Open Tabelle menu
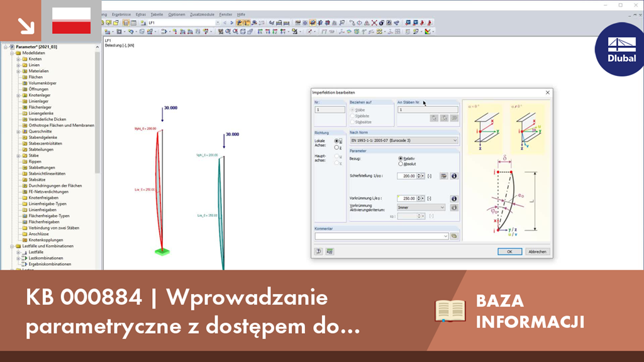Viewport: 644px width, 362px height. click(157, 14)
